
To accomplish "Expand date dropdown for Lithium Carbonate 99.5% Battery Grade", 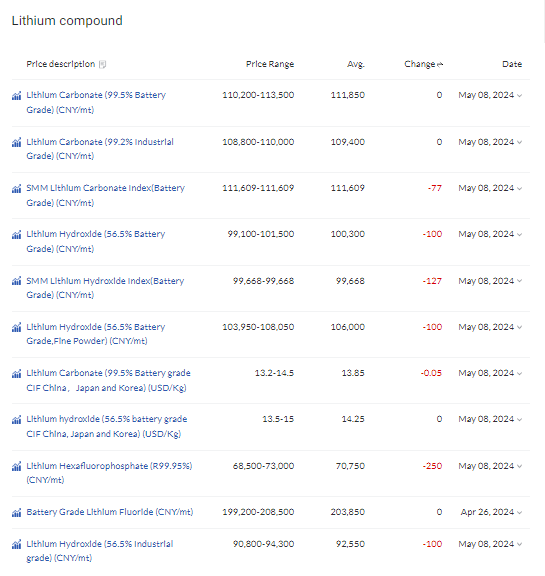I will [519, 96].
